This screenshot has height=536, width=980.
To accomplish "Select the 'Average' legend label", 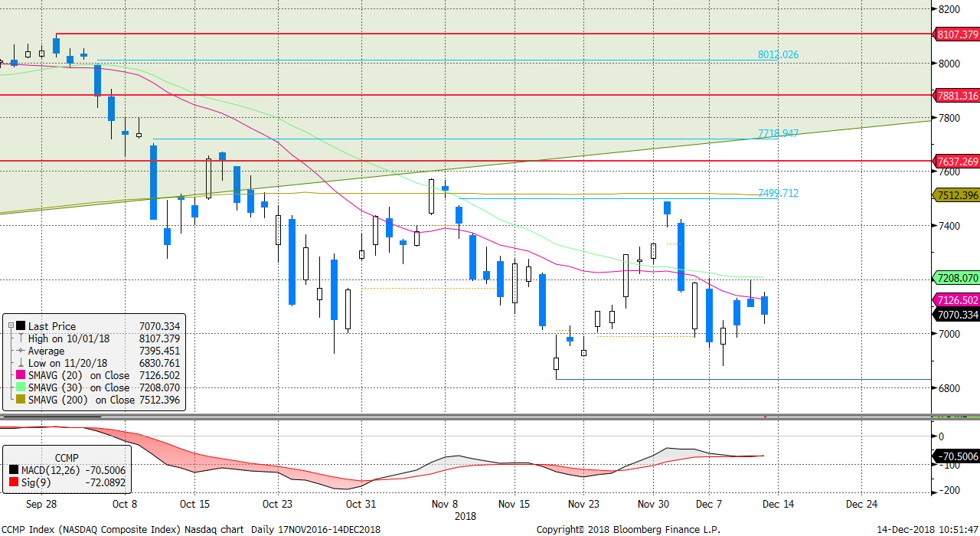I will [x=46, y=351].
